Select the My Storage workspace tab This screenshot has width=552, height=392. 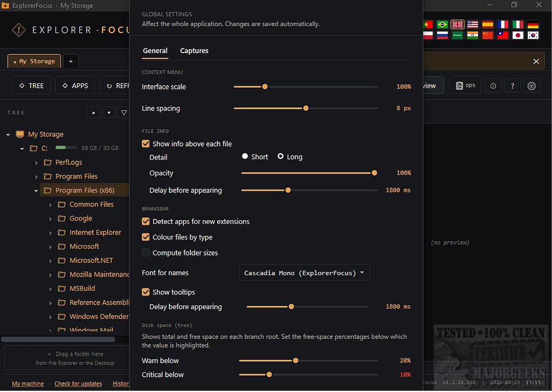click(x=34, y=61)
